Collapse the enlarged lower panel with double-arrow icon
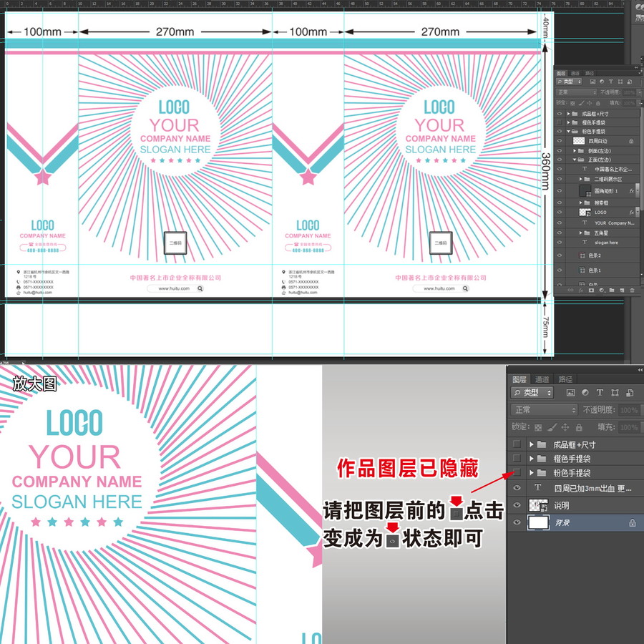The width and height of the screenshot is (644, 644). coord(640,370)
